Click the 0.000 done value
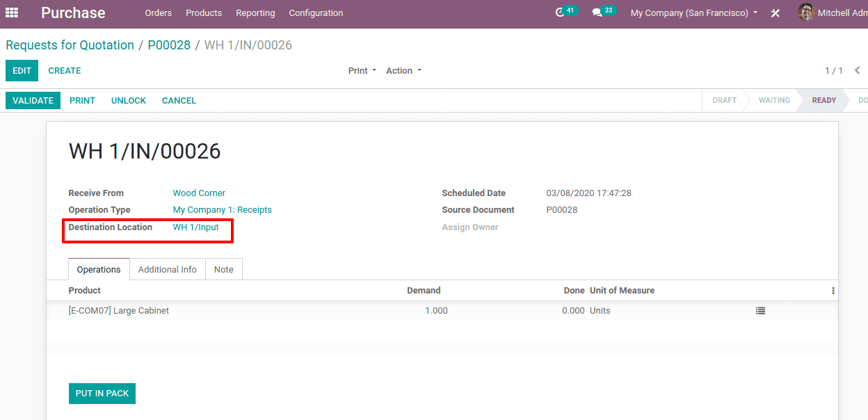The width and height of the screenshot is (868, 420). [x=573, y=311]
